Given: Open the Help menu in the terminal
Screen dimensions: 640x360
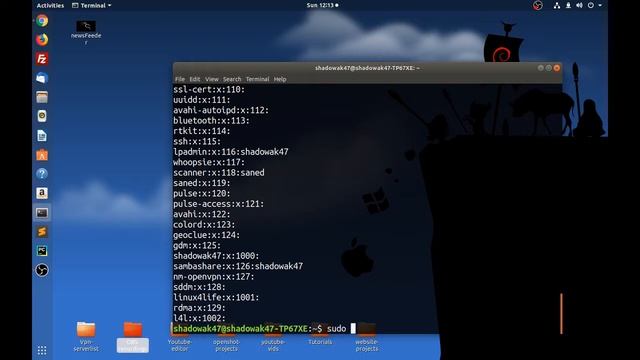Looking at the screenshot, I should pos(280,79).
